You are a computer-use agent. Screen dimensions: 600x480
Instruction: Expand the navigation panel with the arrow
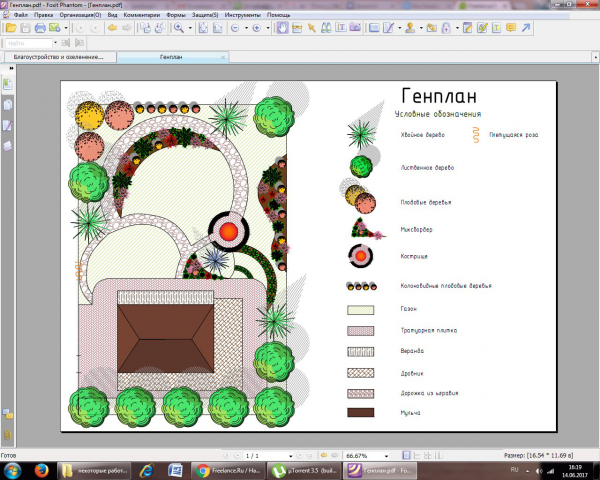tap(11, 68)
